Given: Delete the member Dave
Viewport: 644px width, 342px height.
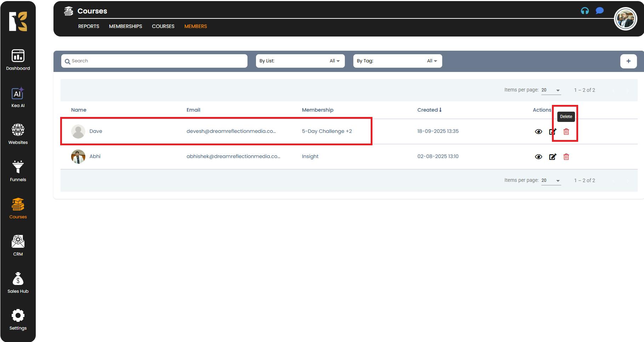Looking at the screenshot, I should 566,131.
